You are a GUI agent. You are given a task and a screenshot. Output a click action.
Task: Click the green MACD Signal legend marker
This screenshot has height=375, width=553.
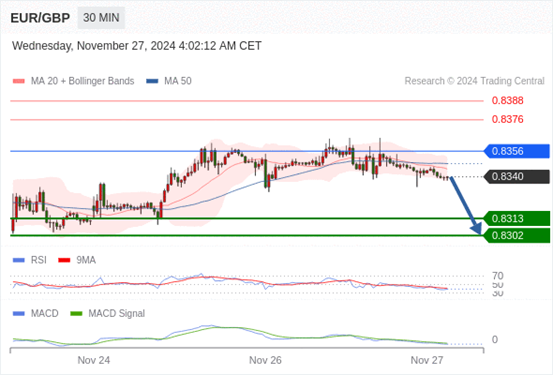click(76, 313)
